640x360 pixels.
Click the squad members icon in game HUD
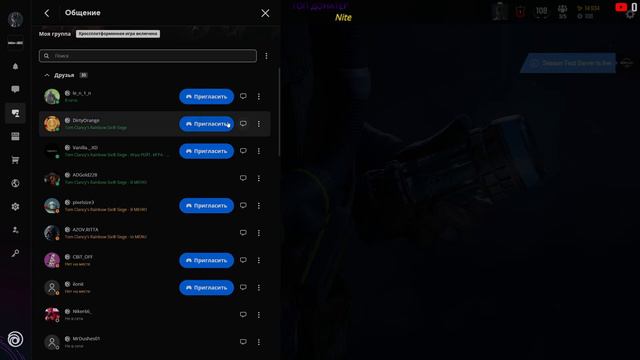click(562, 9)
